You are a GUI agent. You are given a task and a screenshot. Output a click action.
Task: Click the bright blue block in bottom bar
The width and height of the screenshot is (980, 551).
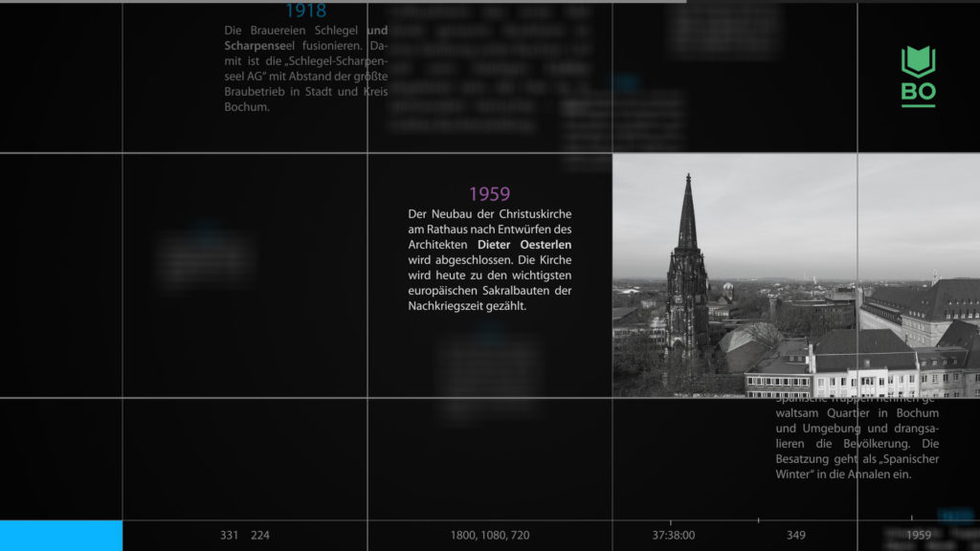[61, 536]
